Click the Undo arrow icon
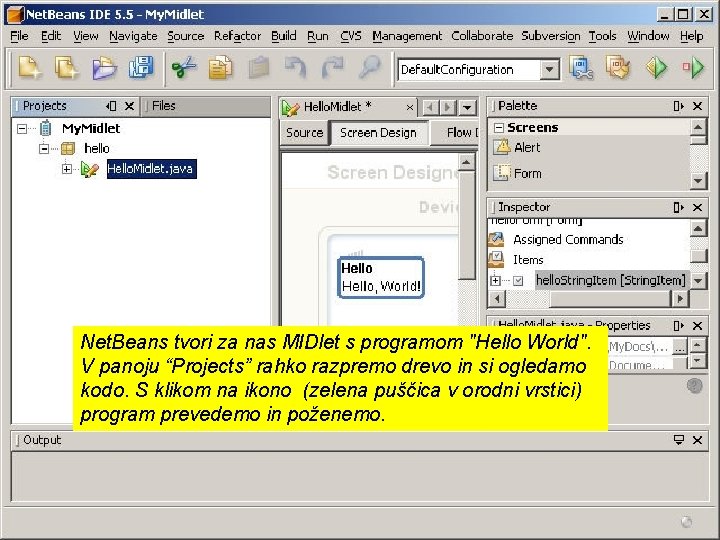 295,68
